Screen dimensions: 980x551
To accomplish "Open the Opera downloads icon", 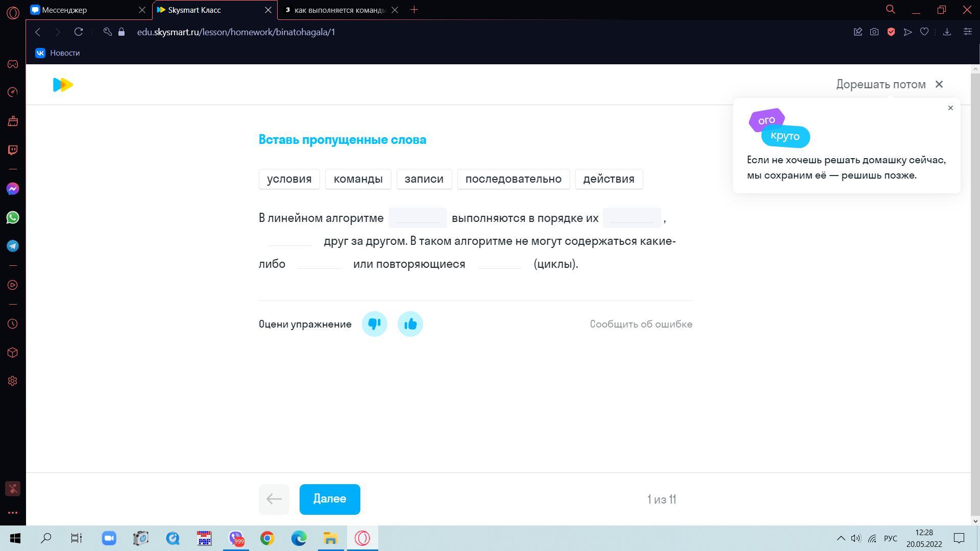I will 947,32.
